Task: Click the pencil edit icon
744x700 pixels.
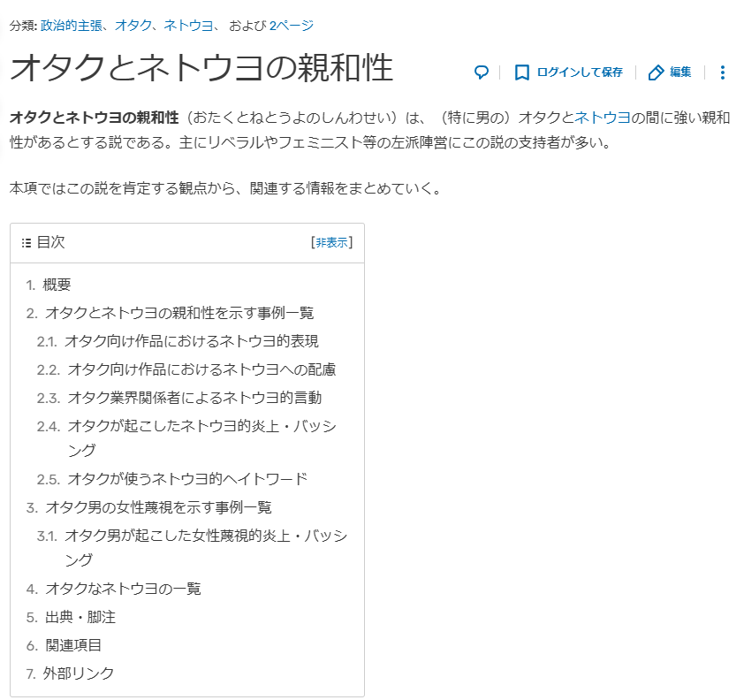Action: [656, 72]
